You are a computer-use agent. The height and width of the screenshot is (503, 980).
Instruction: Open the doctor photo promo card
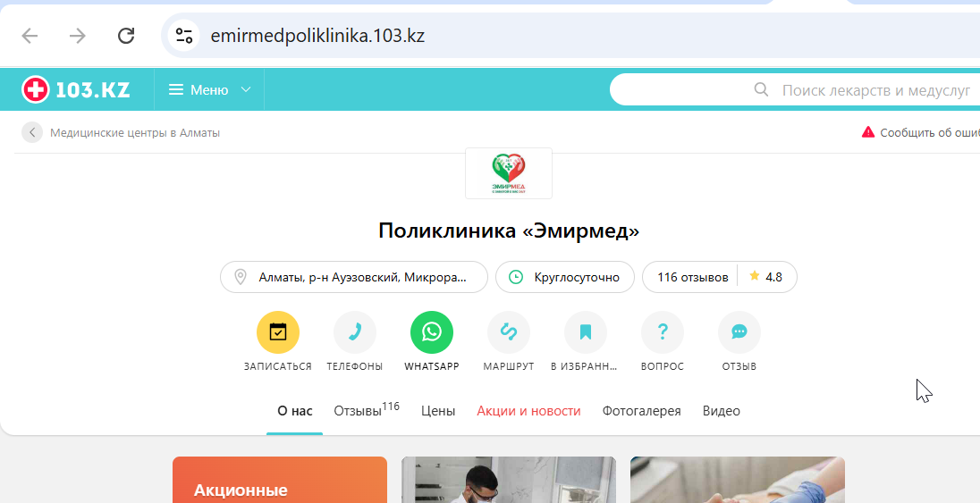point(509,480)
